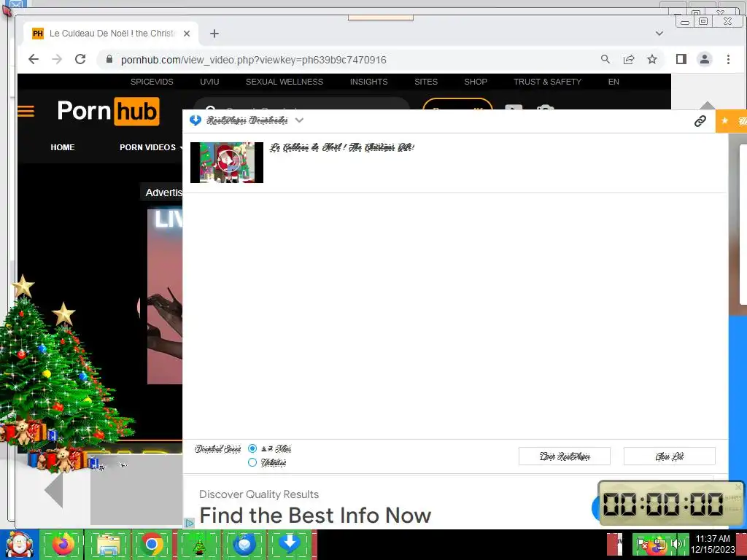Click the Clear List button

(670, 456)
